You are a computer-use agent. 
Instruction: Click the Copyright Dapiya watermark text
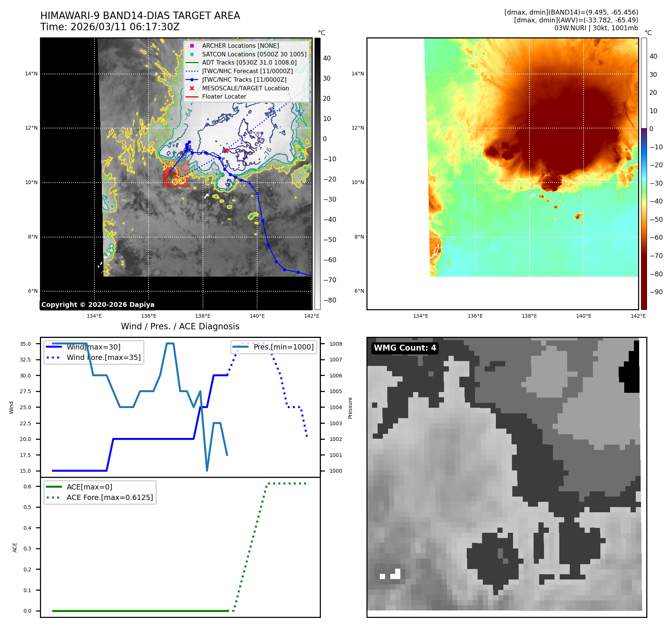tap(98, 305)
